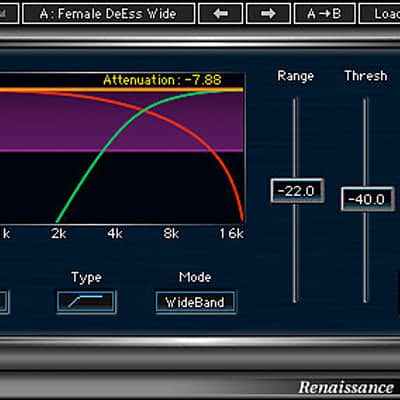Copy setup with A→B button

[x=324, y=14]
